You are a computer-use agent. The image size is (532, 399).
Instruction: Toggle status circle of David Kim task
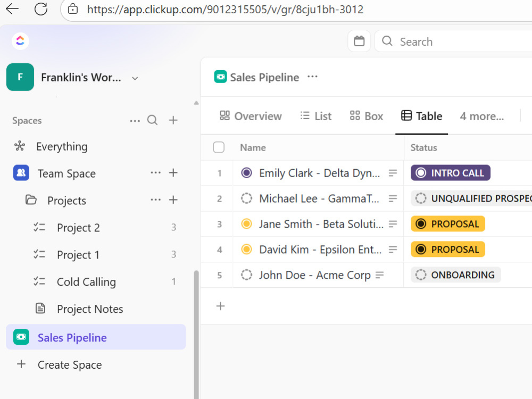click(247, 250)
